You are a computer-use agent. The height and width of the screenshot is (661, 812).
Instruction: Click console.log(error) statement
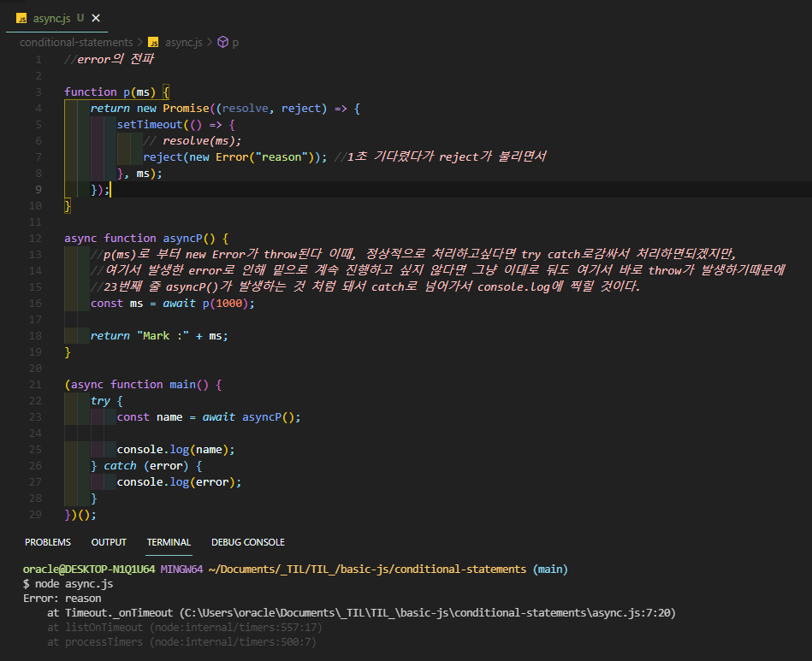[179, 482]
